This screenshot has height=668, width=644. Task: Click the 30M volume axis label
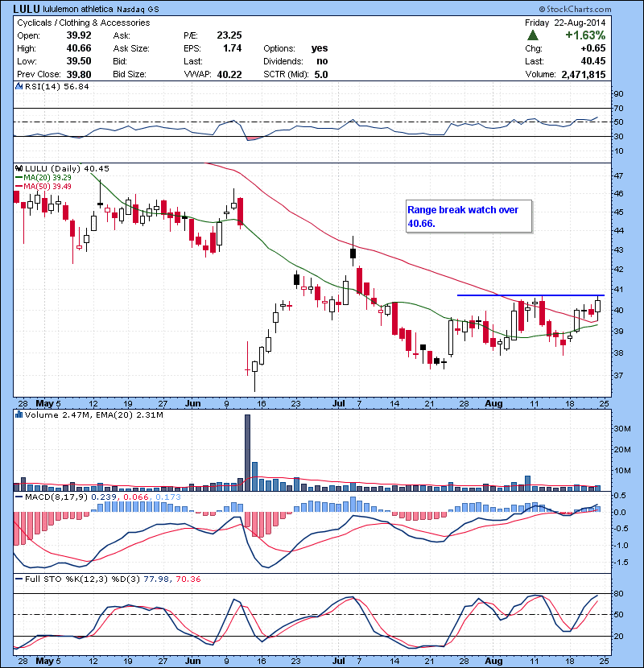click(622, 429)
